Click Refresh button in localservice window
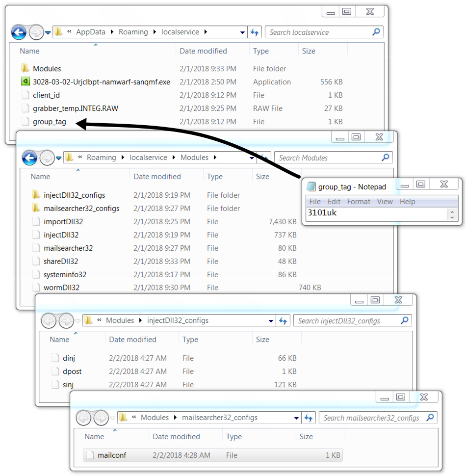466x476 pixels. coord(255,32)
